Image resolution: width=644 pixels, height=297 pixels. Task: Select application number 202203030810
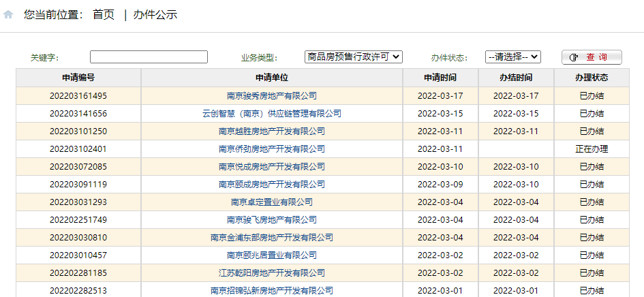click(78, 238)
